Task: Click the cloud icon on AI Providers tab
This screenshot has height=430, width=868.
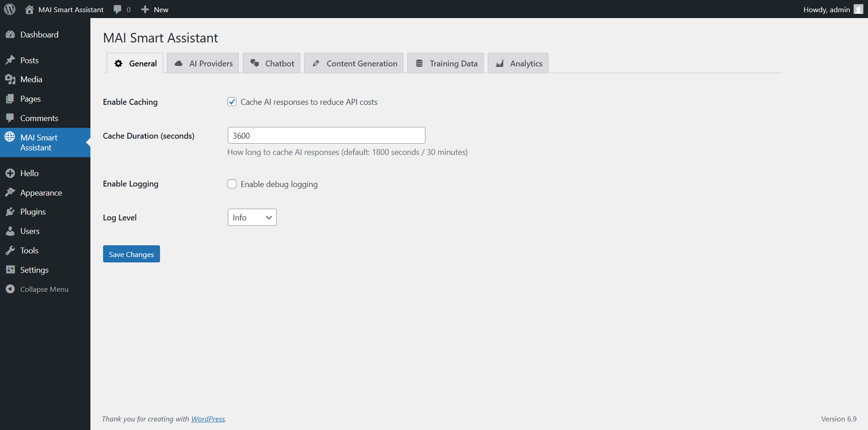Action: click(179, 64)
